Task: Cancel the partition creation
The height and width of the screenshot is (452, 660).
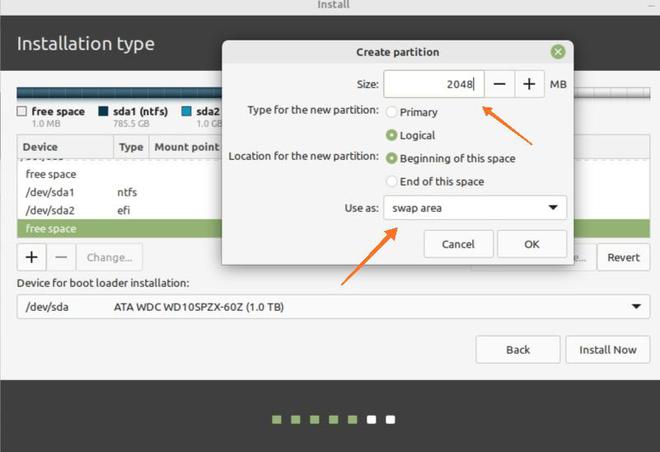Action: coord(458,244)
